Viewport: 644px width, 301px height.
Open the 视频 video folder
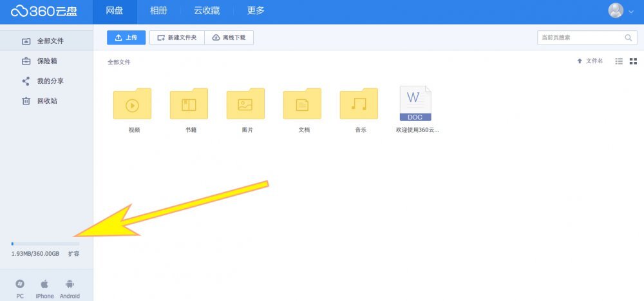point(132,104)
